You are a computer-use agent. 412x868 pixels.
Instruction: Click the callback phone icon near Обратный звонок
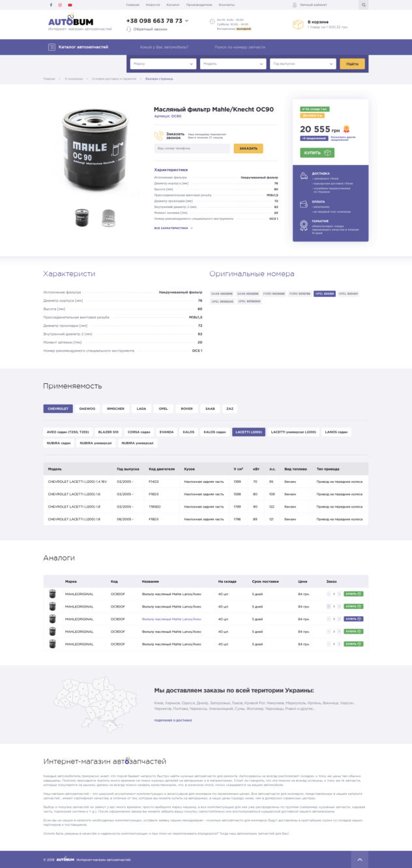point(129,29)
